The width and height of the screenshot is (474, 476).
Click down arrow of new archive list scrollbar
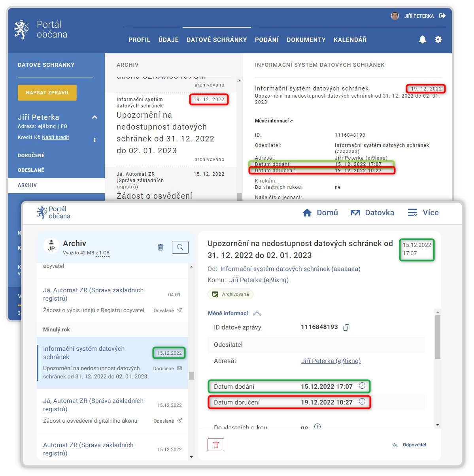tap(191, 457)
